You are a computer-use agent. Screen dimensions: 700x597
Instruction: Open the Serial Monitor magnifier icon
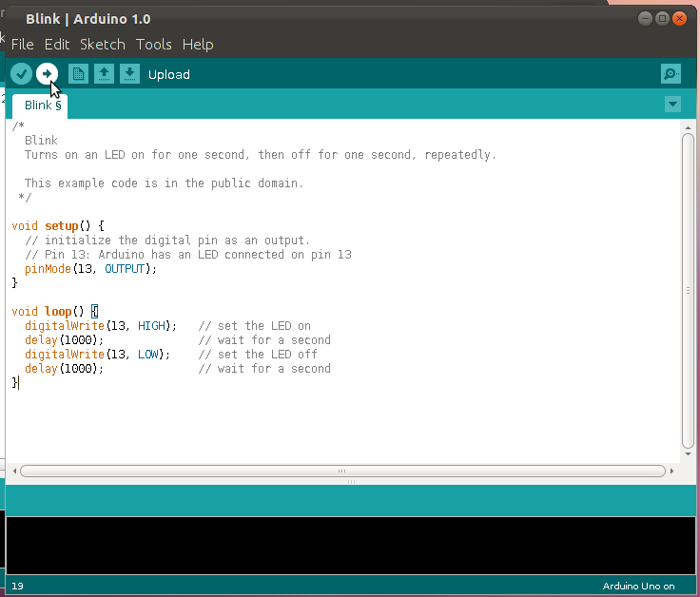[x=671, y=73]
